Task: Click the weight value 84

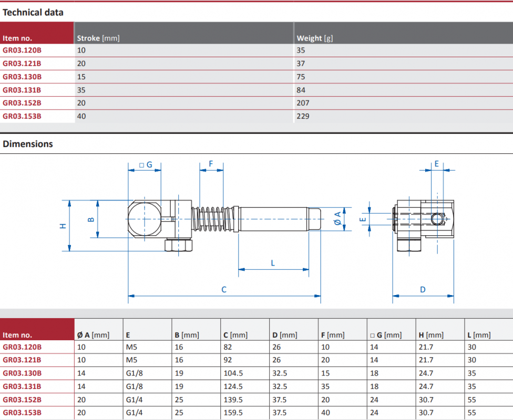Action: click(x=301, y=90)
